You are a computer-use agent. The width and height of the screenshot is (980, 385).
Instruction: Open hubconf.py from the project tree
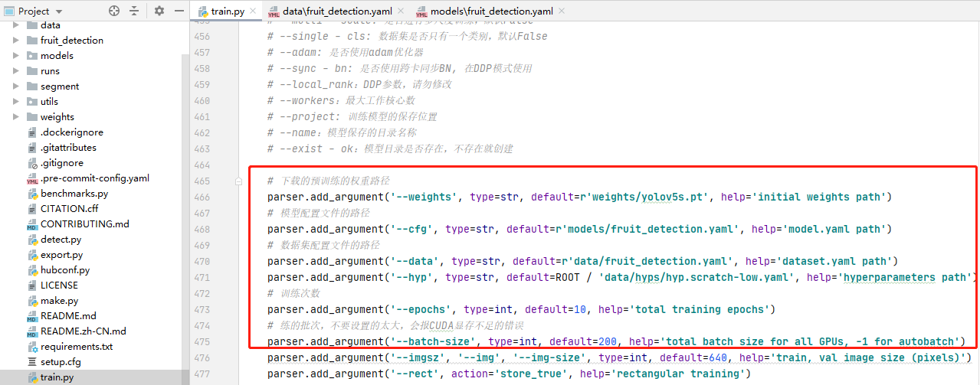point(65,269)
